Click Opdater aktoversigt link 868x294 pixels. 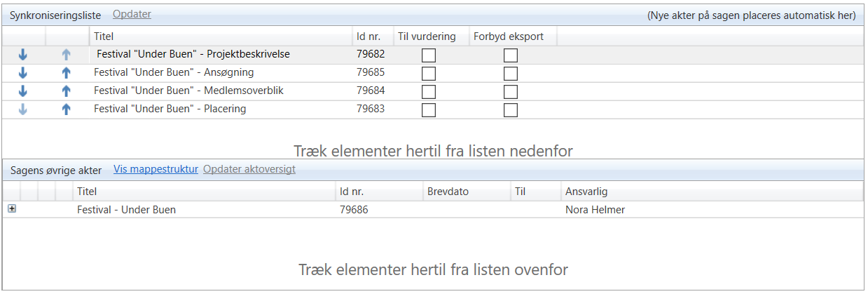click(x=249, y=169)
